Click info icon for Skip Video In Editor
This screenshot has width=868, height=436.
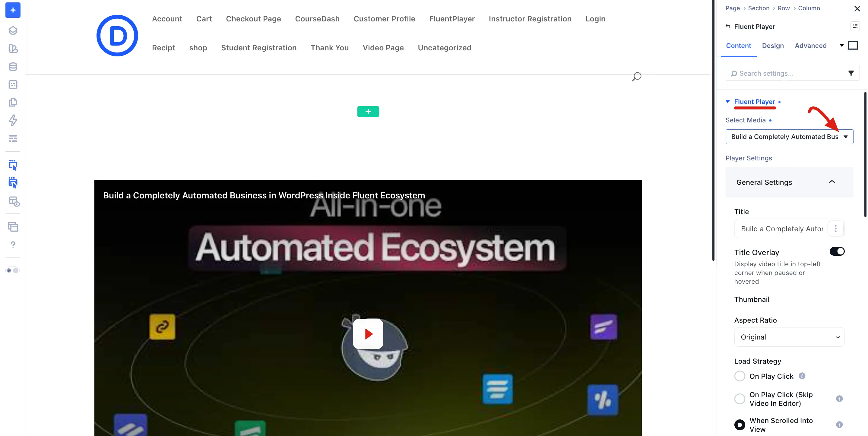pos(839,399)
